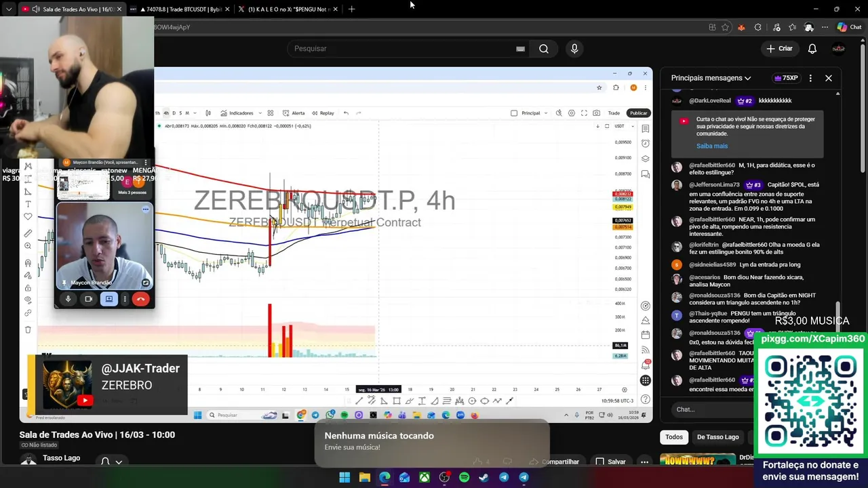Image resolution: width=868 pixels, height=488 pixels.
Task: Open the watchlist panel icon in right sidebar
Action: click(645, 129)
